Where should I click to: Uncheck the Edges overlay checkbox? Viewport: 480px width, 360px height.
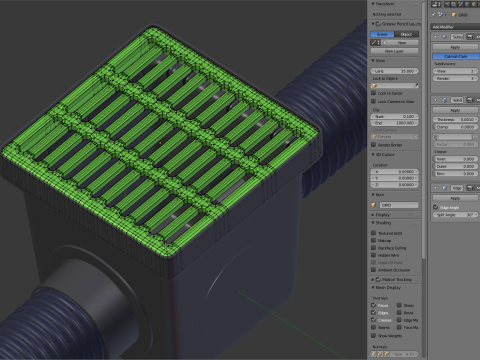click(x=374, y=312)
